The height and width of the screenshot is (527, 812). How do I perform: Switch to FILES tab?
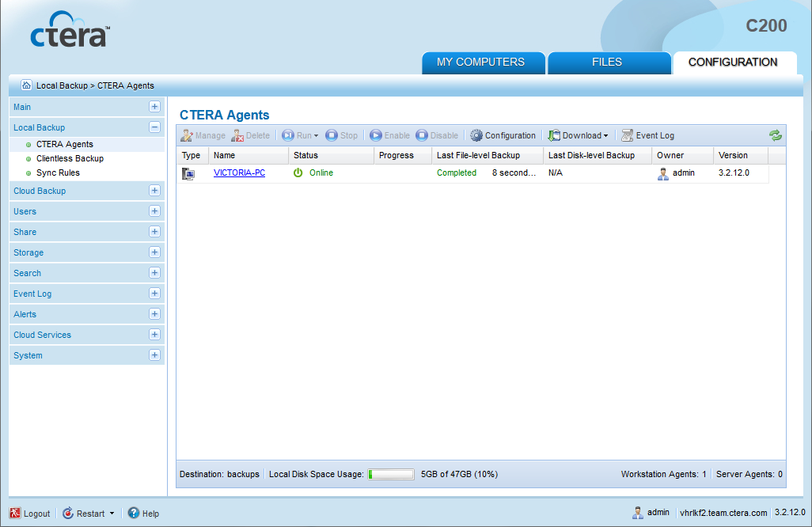coord(609,63)
